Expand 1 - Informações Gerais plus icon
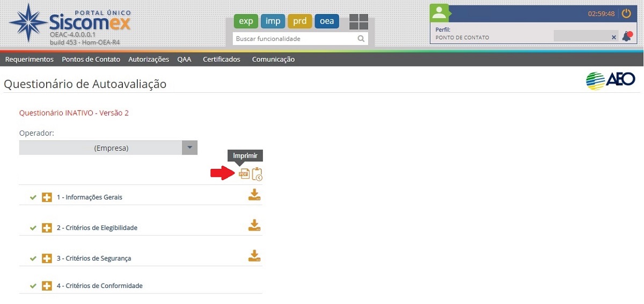 (x=47, y=197)
